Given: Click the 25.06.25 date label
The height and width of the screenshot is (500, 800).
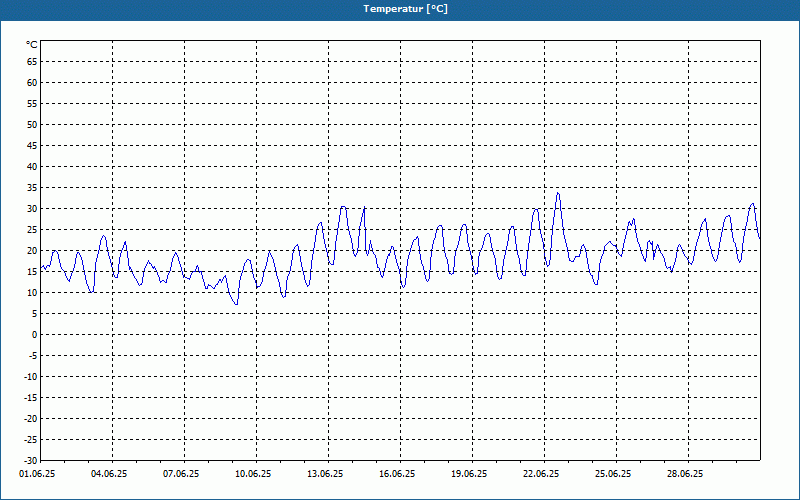Looking at the screenshot, I should [613, 474].
